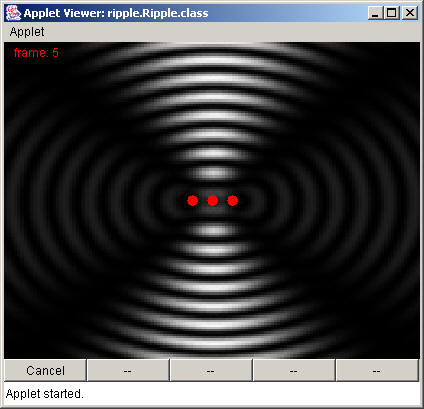424x409 pixels.
Task: Click the window title "Applet Viewer: ripple.Ripple.class"
Action: [116, 13]
